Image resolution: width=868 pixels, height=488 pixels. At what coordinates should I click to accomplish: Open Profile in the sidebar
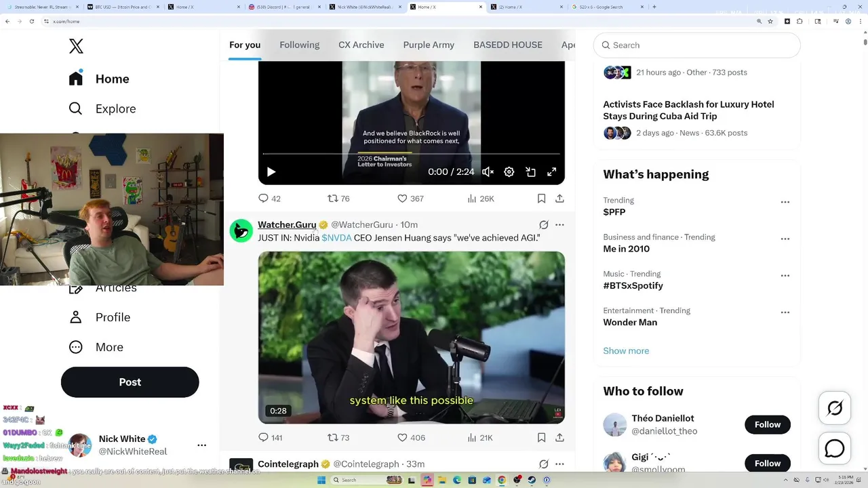coord(100,317)
